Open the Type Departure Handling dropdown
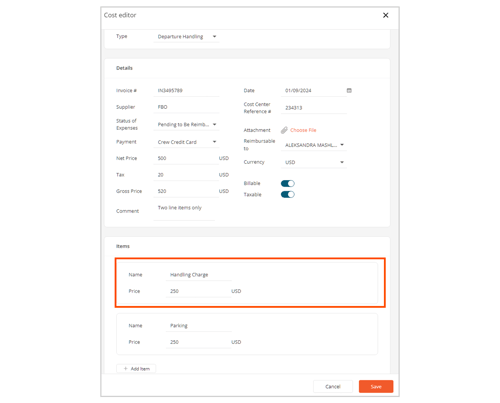This screenshot has height=403, width=500. [186, 36]
